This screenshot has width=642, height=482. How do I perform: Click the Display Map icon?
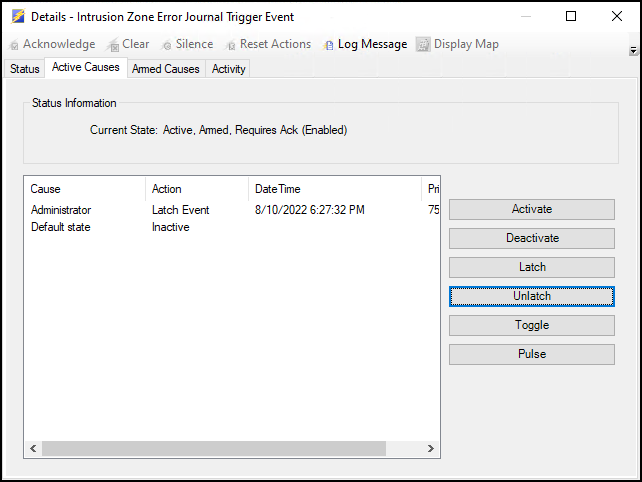click(423, 44)
